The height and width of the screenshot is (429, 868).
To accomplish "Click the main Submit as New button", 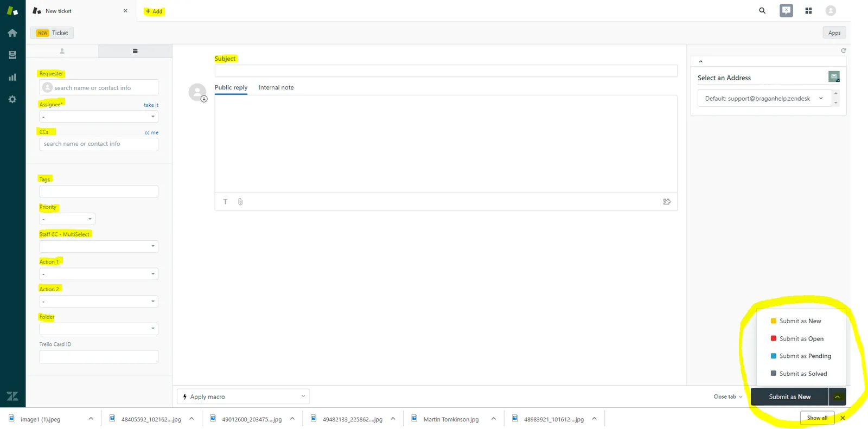I will [790, 397].
